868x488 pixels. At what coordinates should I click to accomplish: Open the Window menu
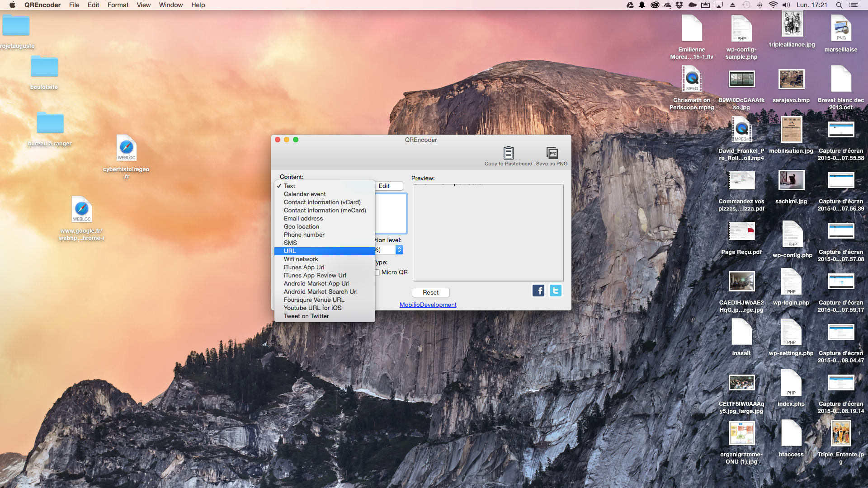point(171,5)
